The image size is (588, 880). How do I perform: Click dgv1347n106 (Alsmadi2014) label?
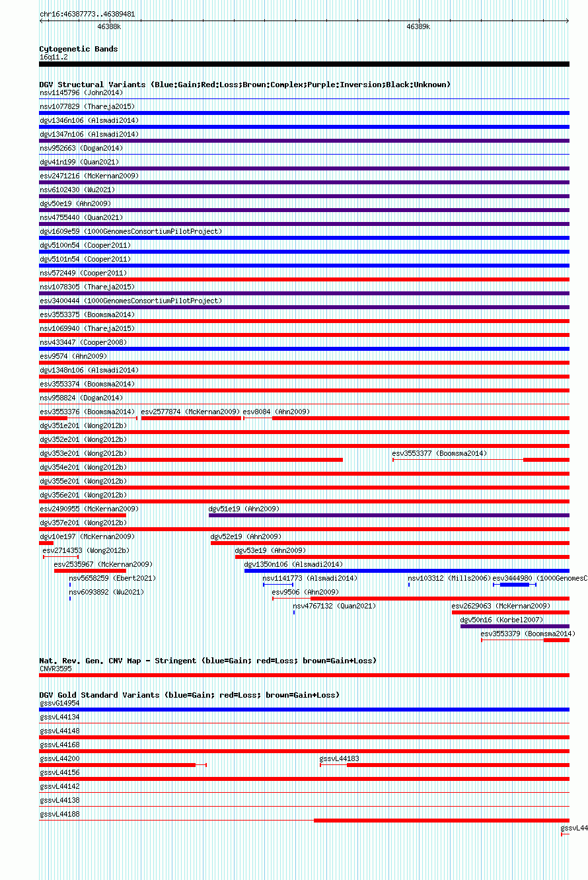[x=89, y=134]
